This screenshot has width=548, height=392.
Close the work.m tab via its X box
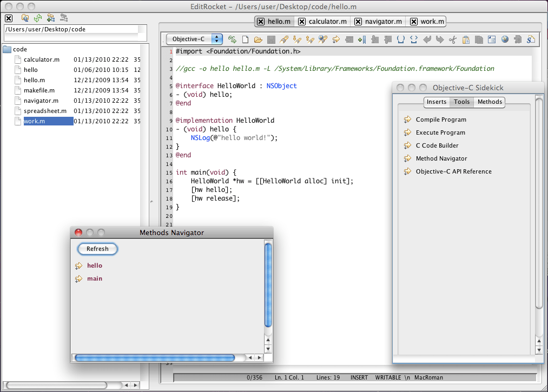[x=414, y=22]
